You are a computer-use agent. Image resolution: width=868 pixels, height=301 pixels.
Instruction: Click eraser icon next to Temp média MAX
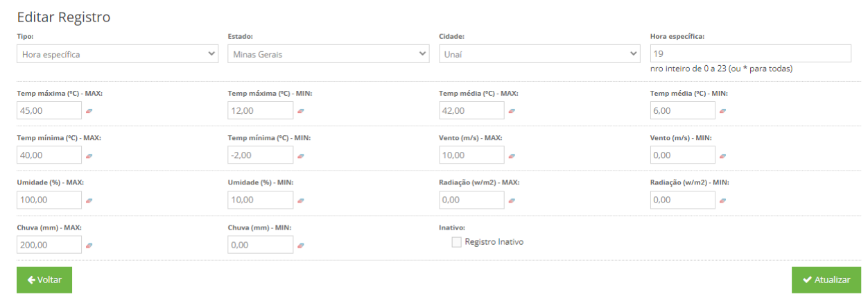coord(512,111)
